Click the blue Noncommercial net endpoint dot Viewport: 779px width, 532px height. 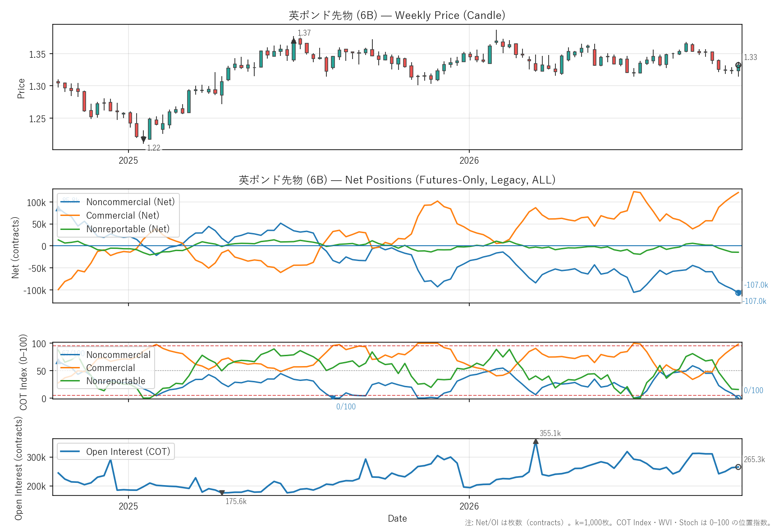738,293
